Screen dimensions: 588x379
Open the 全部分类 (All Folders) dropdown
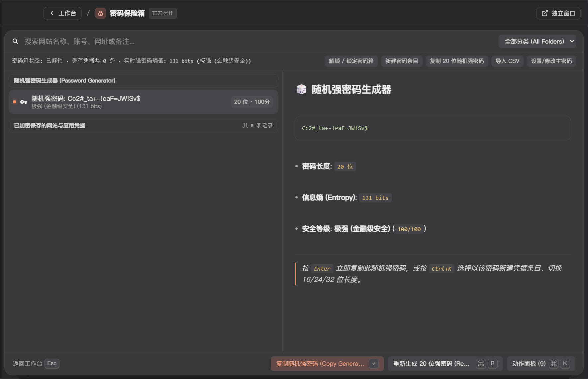[x=537, y=42]
